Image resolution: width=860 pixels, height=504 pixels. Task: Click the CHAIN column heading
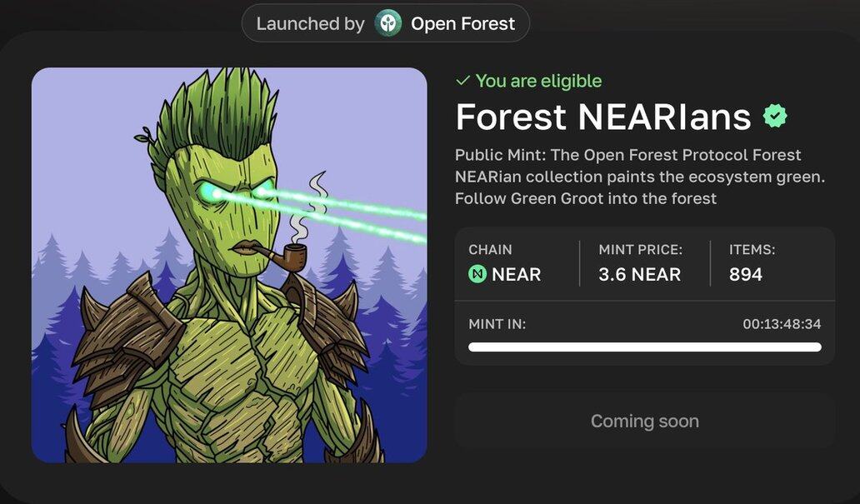click(490, 250)
